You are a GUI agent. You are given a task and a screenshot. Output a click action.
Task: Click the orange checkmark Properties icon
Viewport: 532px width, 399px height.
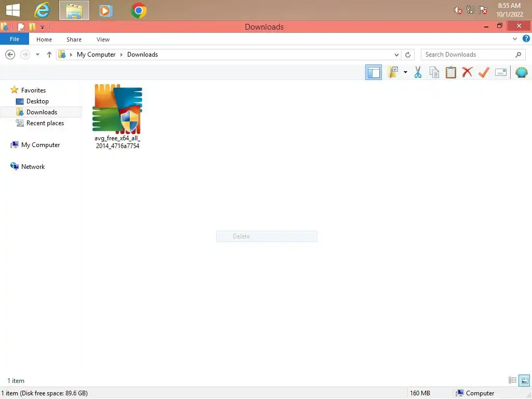pyautogui.click(x=484, y=72)
